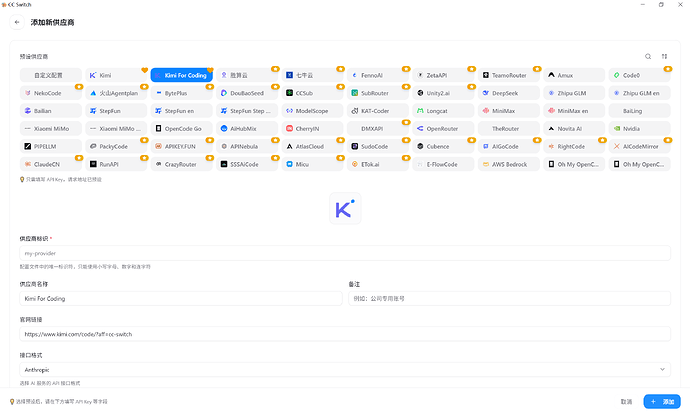Pick the BaiLing preset
The image size is (690, 414).
640,111
